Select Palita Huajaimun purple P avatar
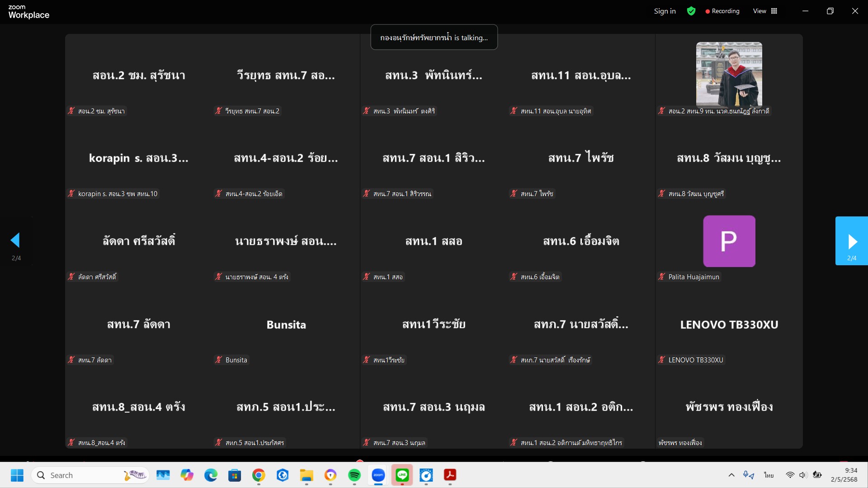 point(729,241)
